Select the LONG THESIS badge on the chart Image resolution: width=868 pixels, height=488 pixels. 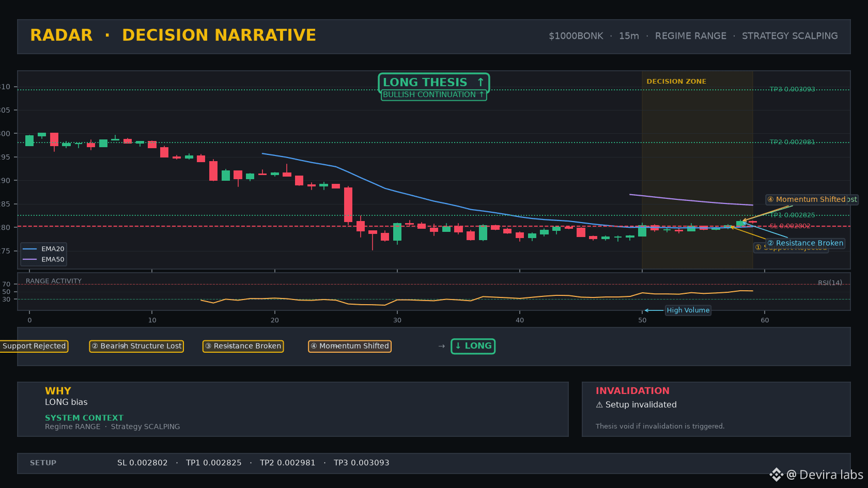point(433,82)
